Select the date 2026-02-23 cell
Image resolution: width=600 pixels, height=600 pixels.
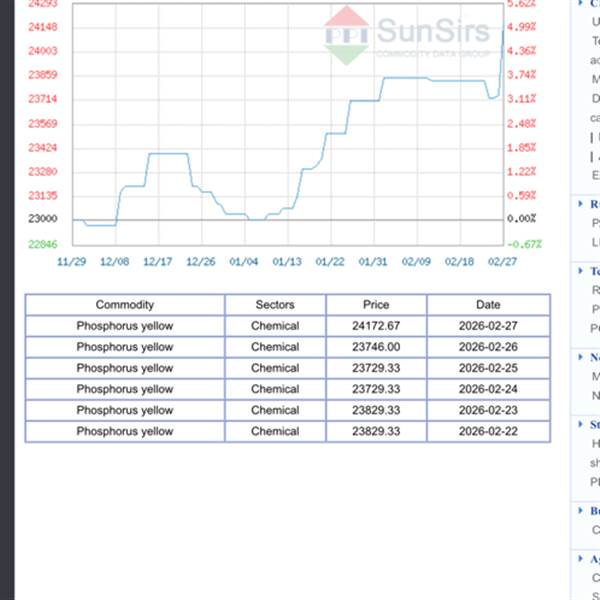[x=488, y=410]
